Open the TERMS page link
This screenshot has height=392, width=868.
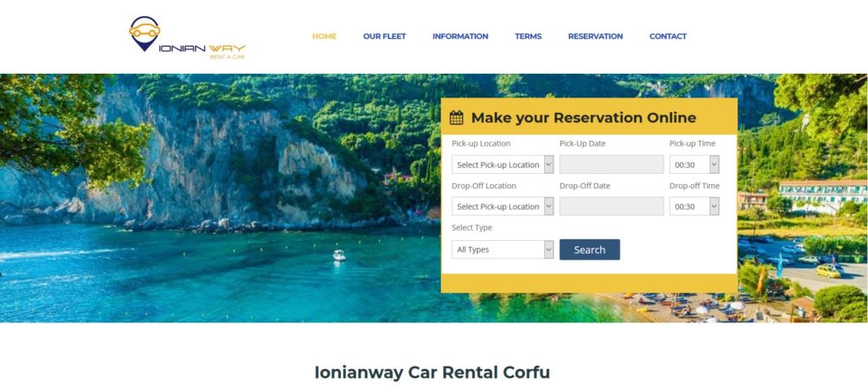[528, 36]
